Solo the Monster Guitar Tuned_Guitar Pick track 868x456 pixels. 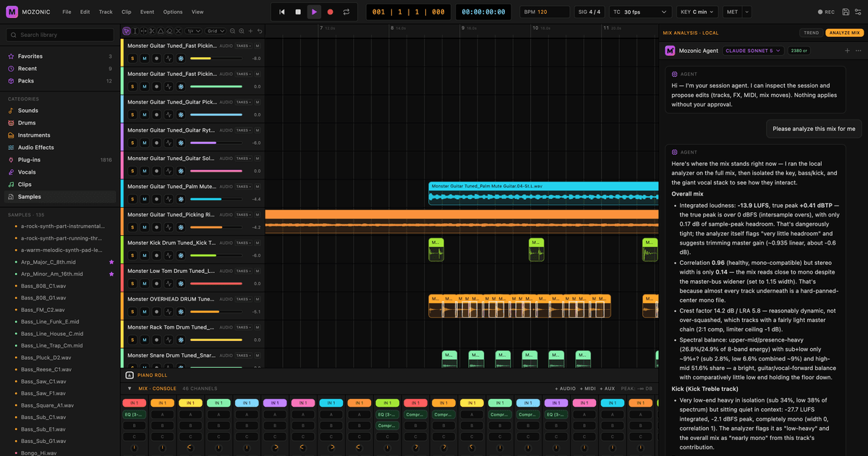pyautogui.click(x=132, y=114)
